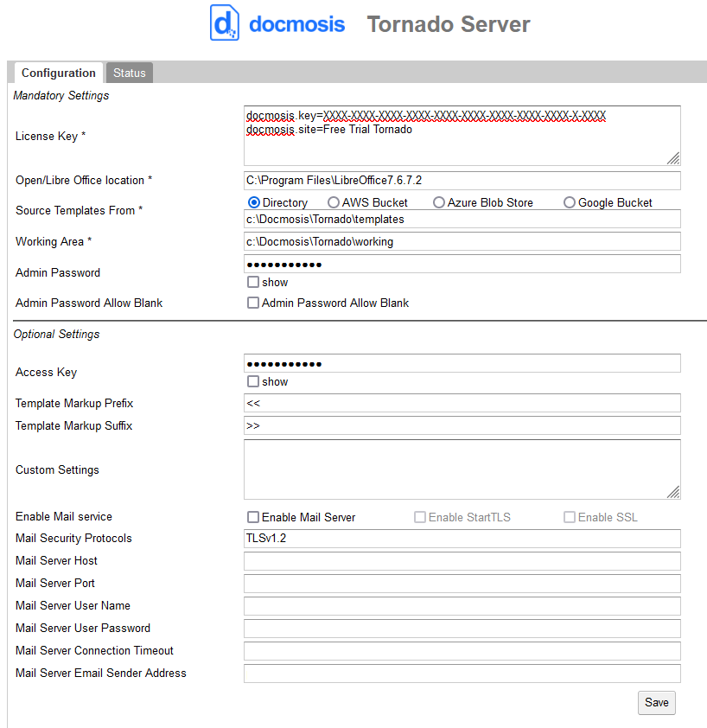The image size is (707, 728).
Task: Click the Mail Security Protocols field
Action: point(462,539)
